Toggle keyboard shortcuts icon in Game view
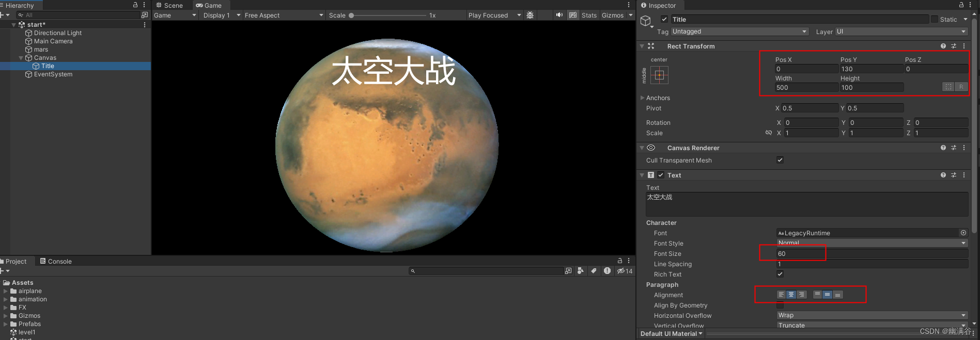This screenshot has height=340, width=980. (x=573, y=15)
